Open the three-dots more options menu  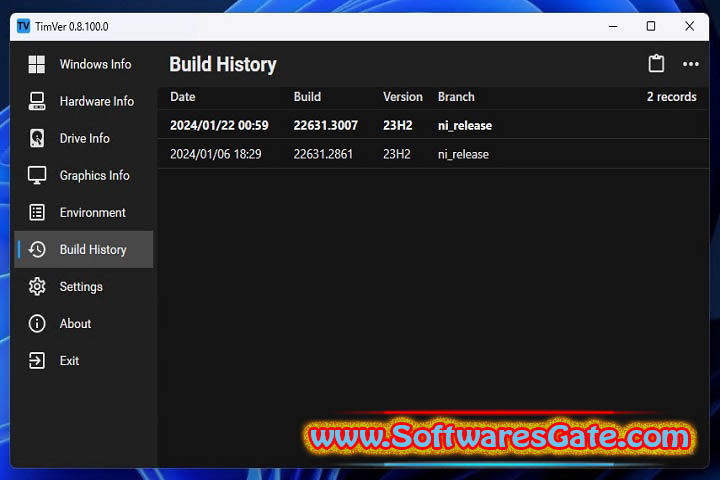(x=691, y=64)
